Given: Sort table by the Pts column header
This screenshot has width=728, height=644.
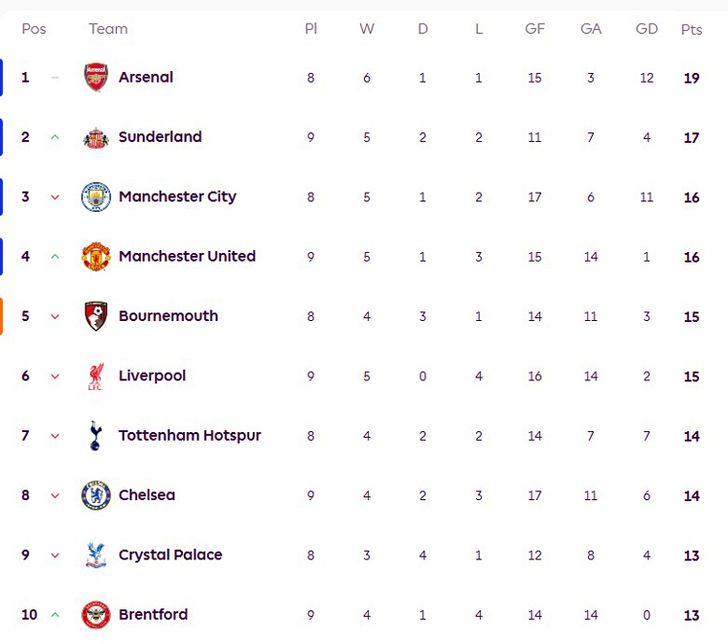Looking at the screenshot, I should coord(691,29).
